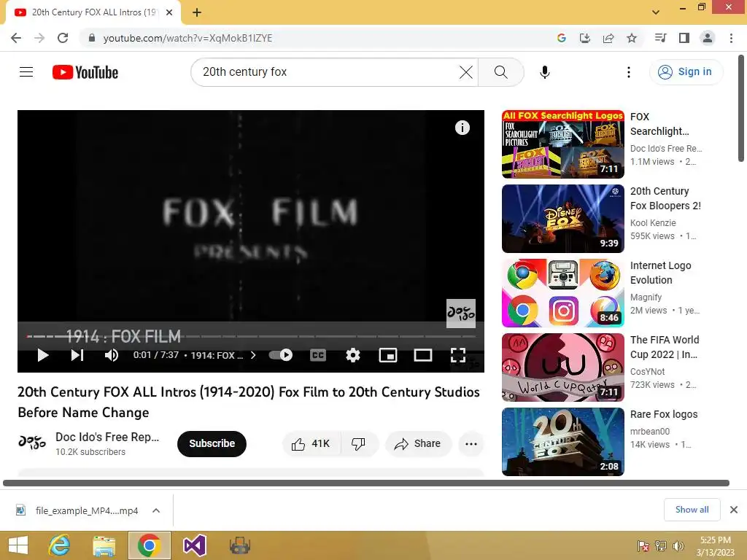Enable theater mode view
Screen dimensions: 747x560
point(423,355)
